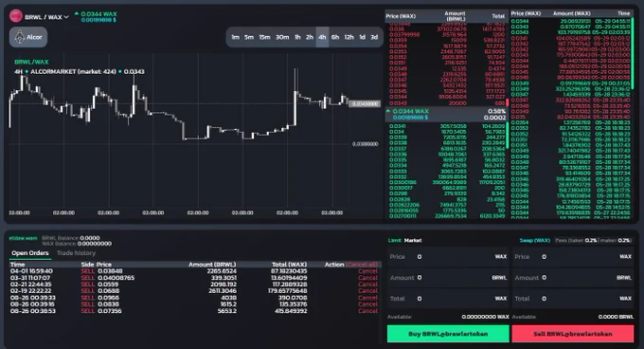This screenshot has height=349, width=644.
Task: Cancel the 02-19 22:22:22 sell order
Action: (367, 291)
